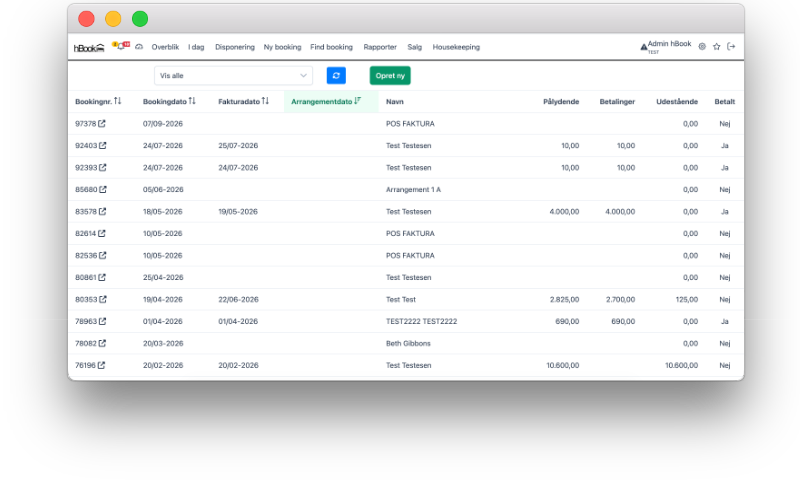Select the Arrangement 1 A name cell
The image size is (800, 481).
[413, 189]
